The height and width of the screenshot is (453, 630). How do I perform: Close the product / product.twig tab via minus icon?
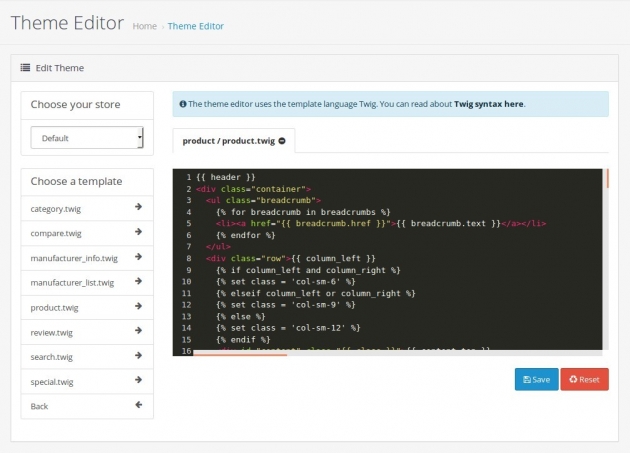(x=282, y=141)
